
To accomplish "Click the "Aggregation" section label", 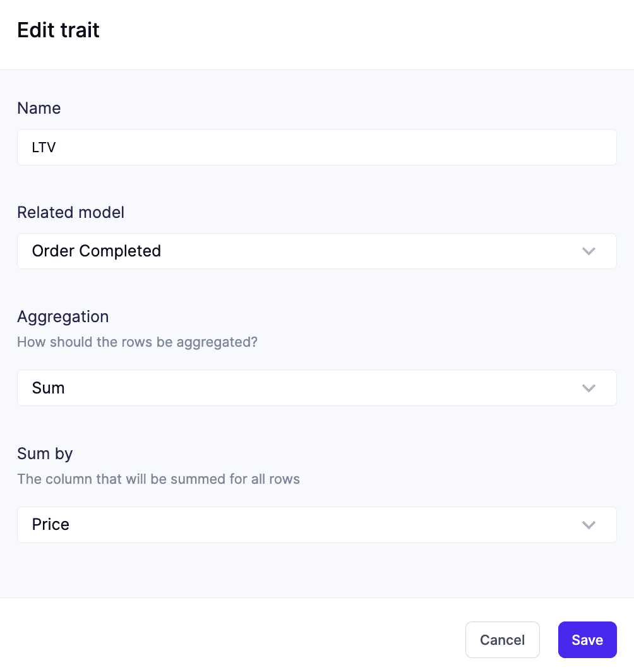I will [63, 316].
